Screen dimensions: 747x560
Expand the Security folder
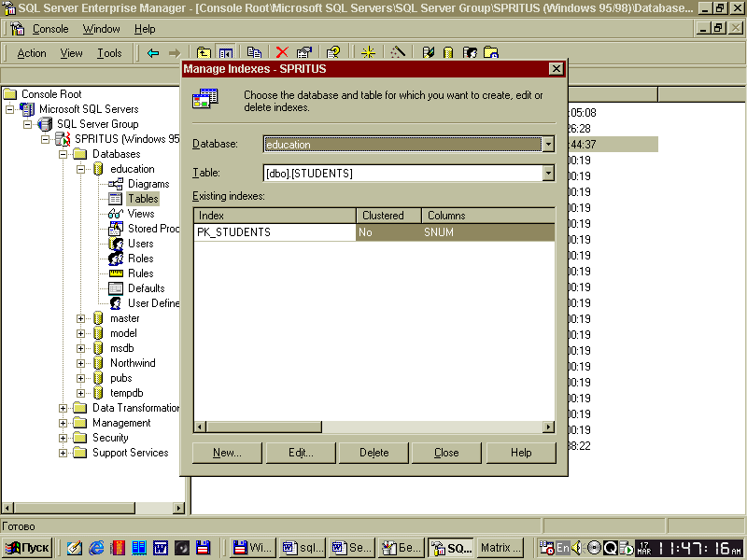point(63,438)
